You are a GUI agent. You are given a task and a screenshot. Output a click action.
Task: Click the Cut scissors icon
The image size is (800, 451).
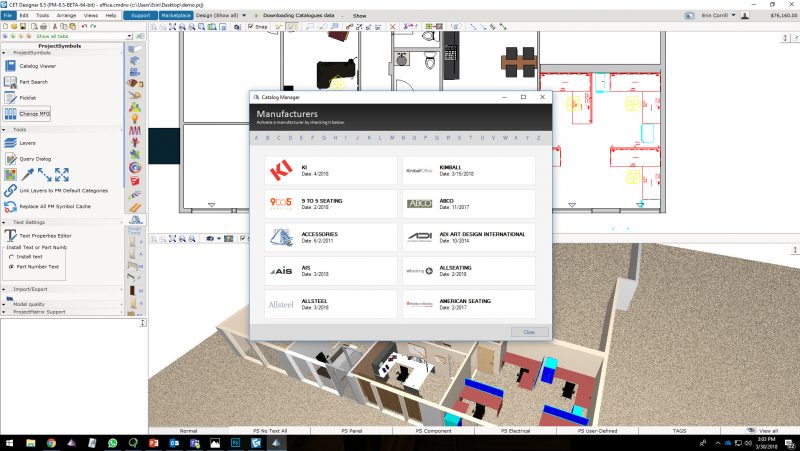(55, 26)
